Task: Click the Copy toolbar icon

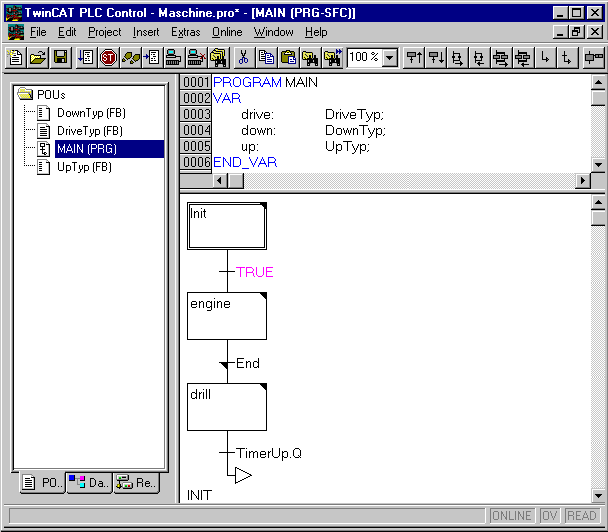Action: tap(266, 58)
